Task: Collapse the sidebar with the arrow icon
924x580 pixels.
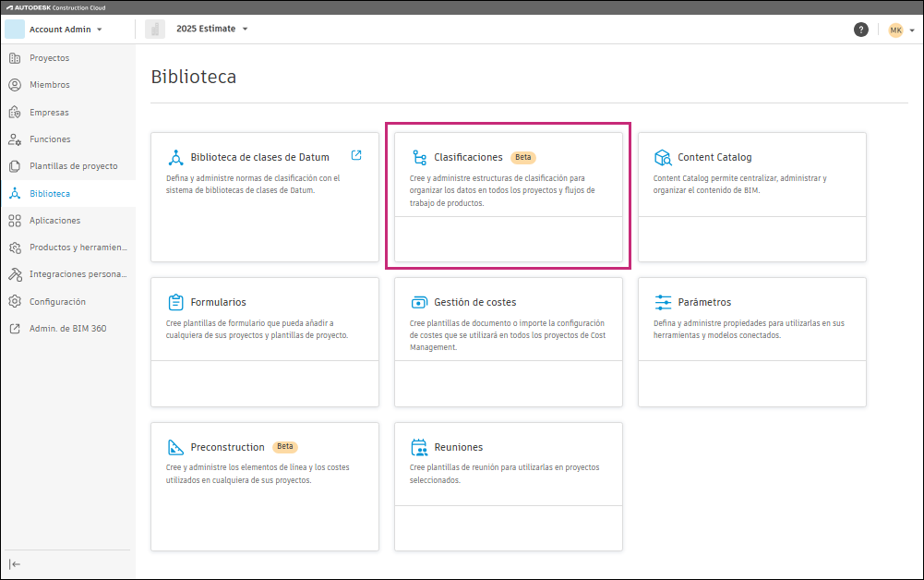Action: click(15, 564)
